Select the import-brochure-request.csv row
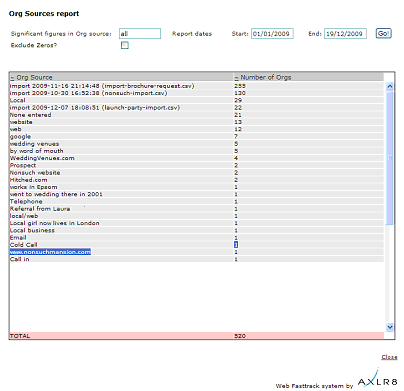The width and height of the screenshot is (404, 391). pos(197,86)
